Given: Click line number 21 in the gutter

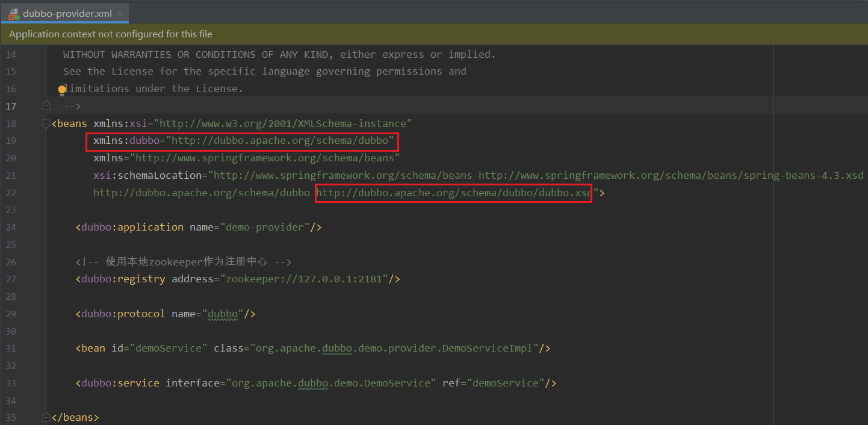Looking at the screenshot, I should (11, 175).
